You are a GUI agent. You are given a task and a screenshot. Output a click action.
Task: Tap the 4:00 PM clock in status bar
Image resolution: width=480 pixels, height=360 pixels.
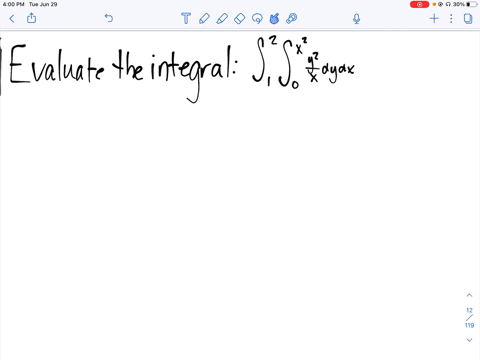(13, 4)
